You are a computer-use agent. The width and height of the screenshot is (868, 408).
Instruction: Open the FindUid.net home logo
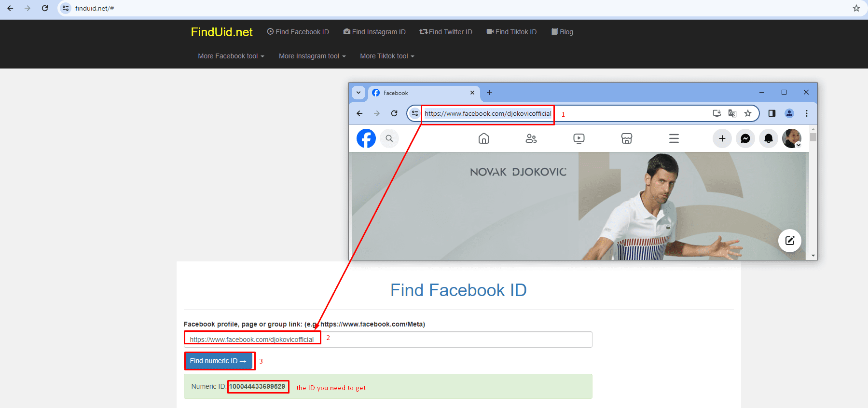point(221,32)
